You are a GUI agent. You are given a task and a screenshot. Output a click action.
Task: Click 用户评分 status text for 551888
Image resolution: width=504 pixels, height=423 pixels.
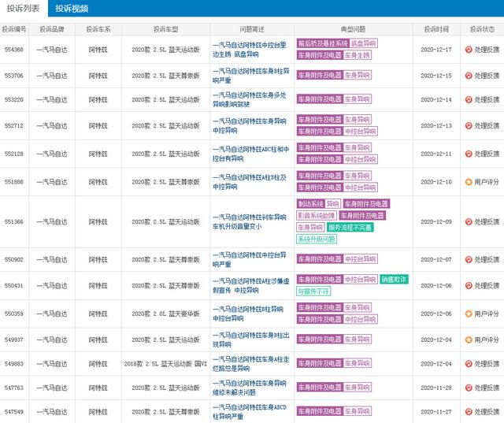[x=487, y=182]
